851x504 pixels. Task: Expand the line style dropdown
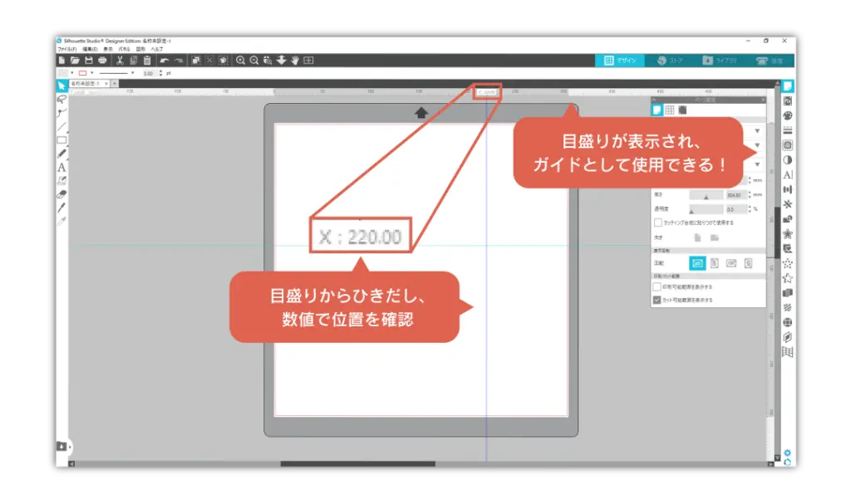pyautogui.click(x=132, y=73)
